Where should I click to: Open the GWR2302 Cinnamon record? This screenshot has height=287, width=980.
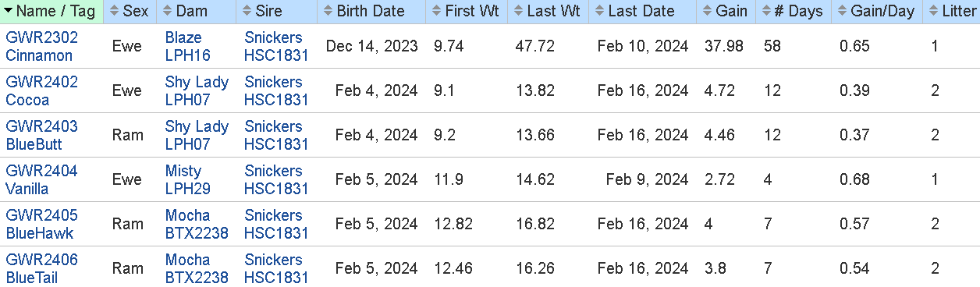coord(42,47)
